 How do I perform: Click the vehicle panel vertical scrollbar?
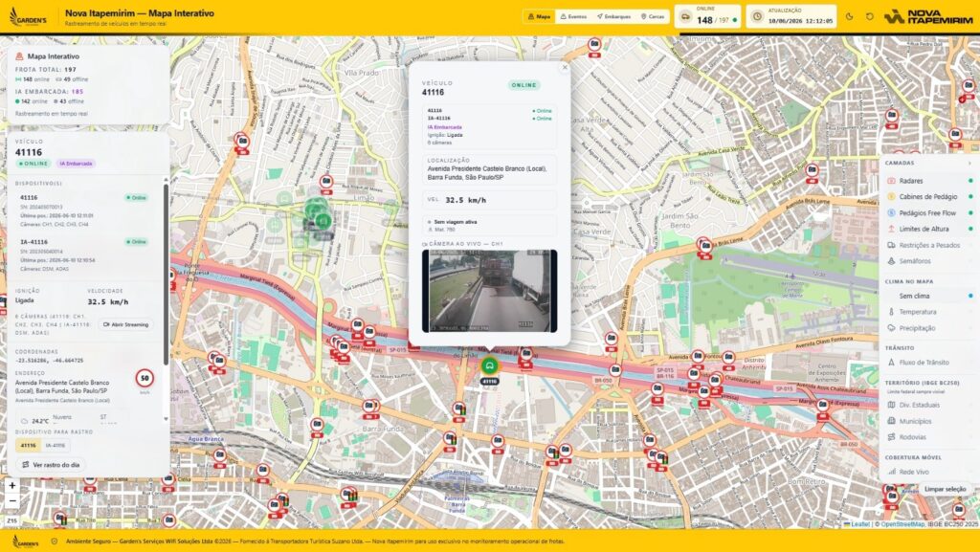point(166,275)
